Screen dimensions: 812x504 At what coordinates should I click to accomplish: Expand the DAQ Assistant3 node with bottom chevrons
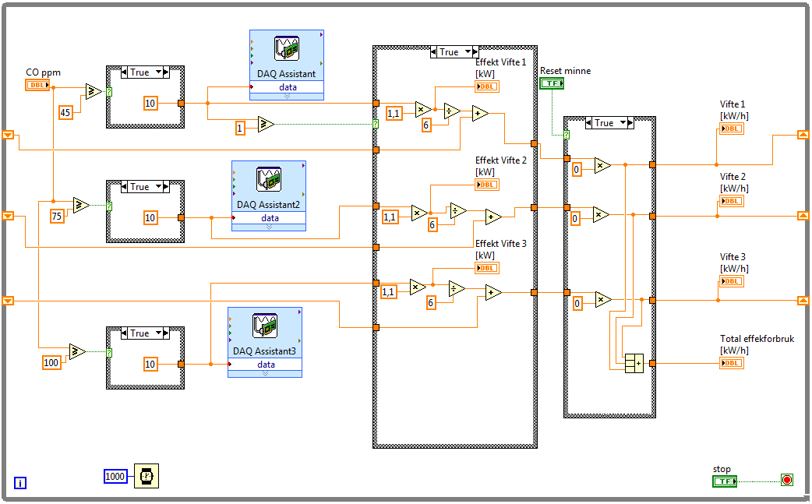pyautogui.click(x=265, y=374)
